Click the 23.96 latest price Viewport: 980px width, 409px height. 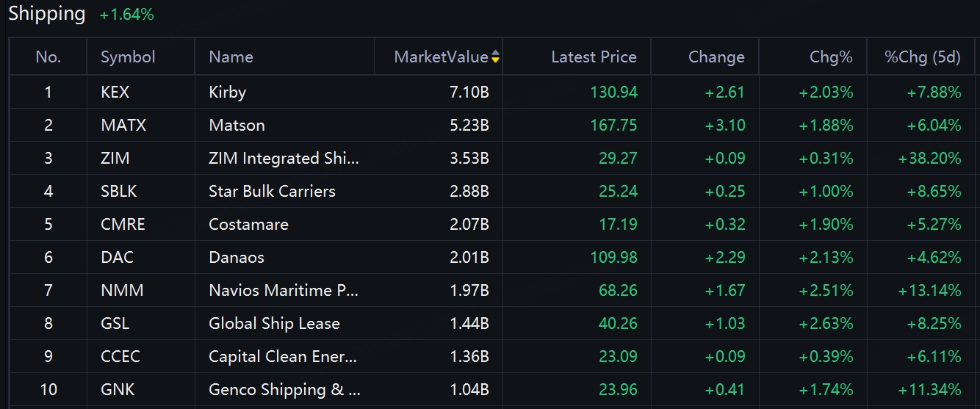tap(618, 389)
